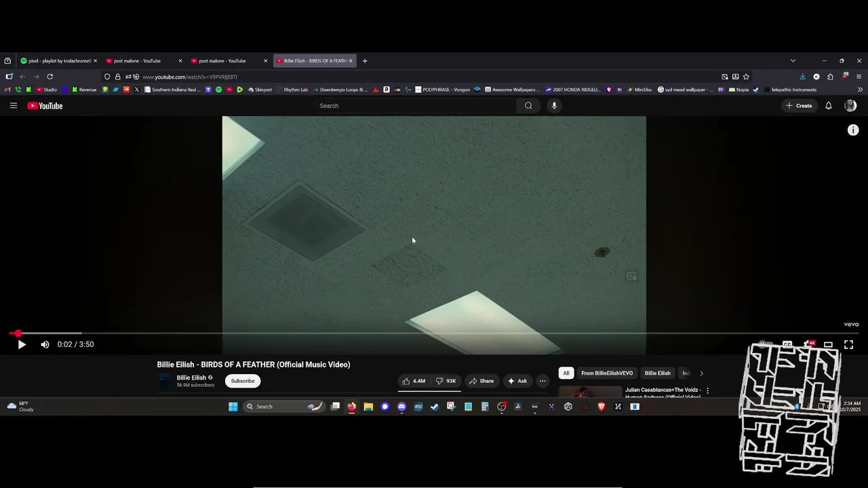Go back to the previous page
868x488 pixels.
point(22,77)
